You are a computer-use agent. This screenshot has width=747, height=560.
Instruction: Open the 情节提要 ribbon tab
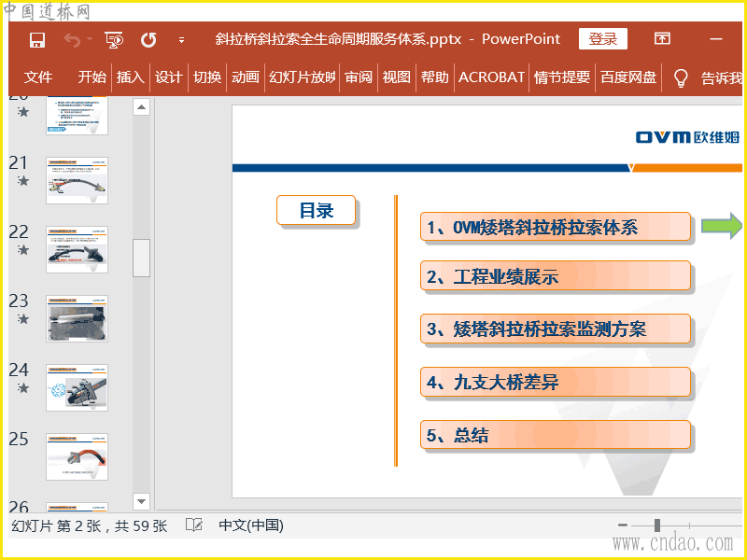point(562,77)
